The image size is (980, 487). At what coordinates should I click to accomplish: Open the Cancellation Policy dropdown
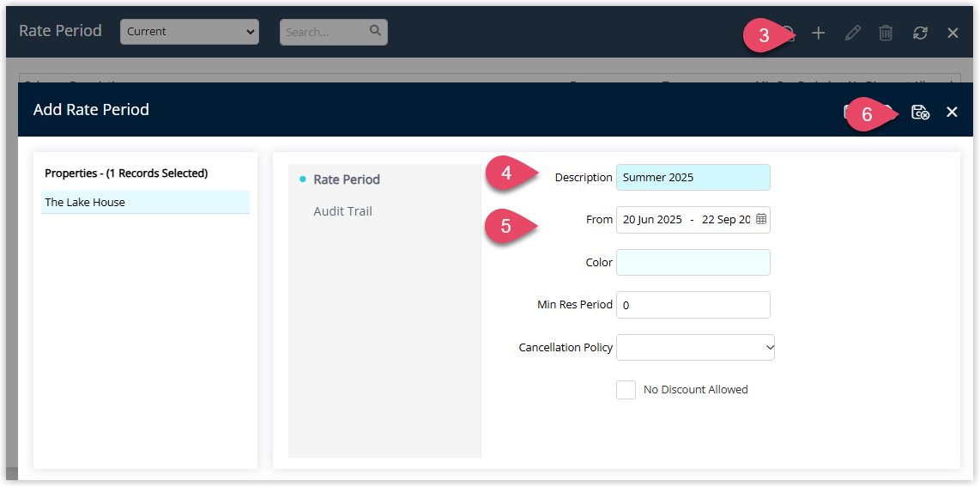[x=695, y=348]
